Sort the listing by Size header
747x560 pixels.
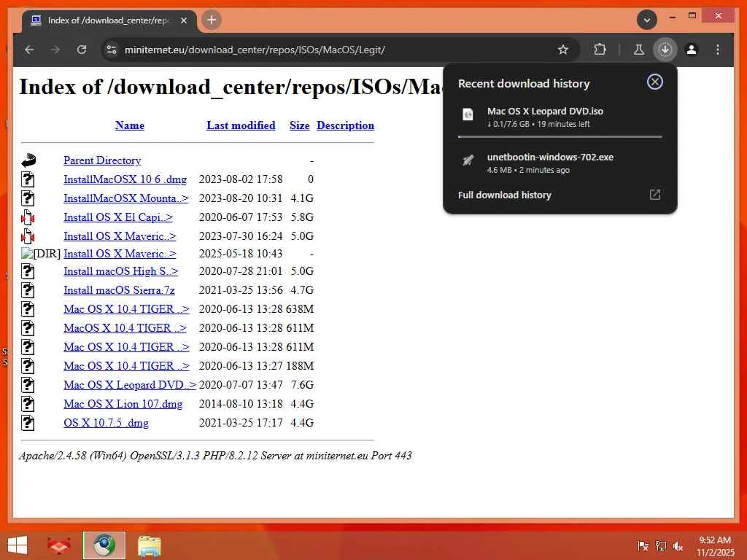pyautogui.click(x=299, y=125)
